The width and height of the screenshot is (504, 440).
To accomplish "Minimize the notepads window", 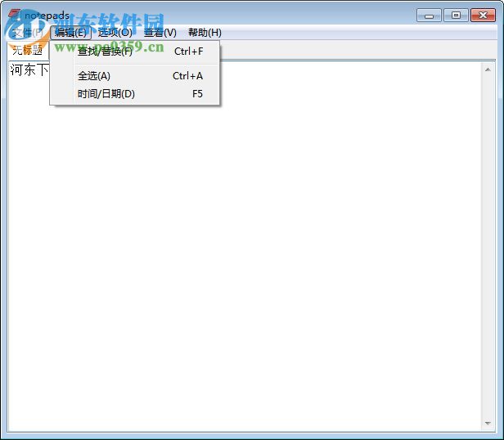I will pyautogui.click(x=429, y=15).
